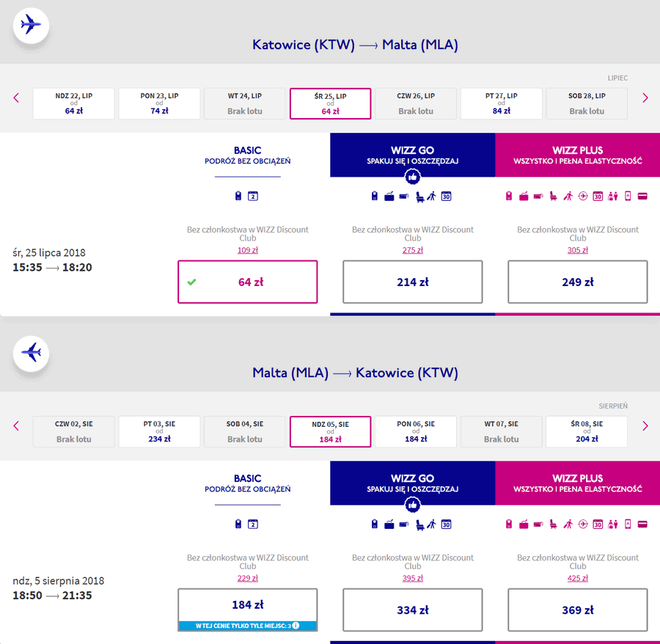
Task: Choose the selected BASIC 64 zł outbound fare
Action: tap(248, 282)
